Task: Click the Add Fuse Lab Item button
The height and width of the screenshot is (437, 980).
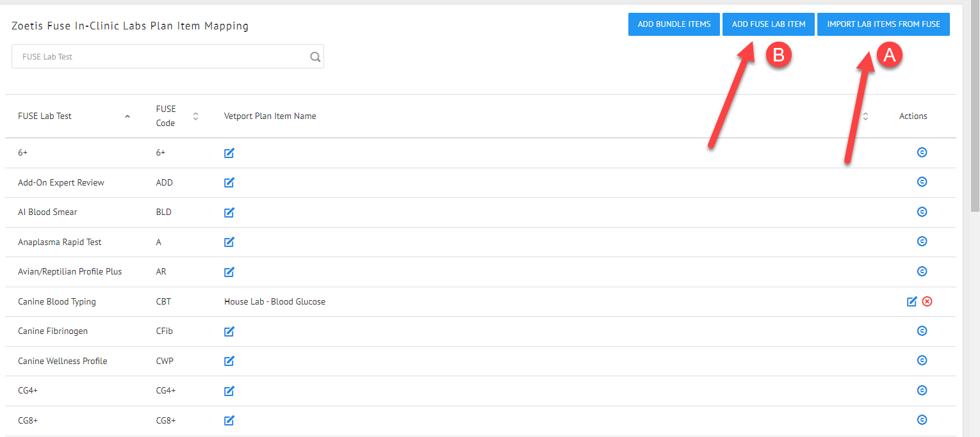Action: coord(769,24)
